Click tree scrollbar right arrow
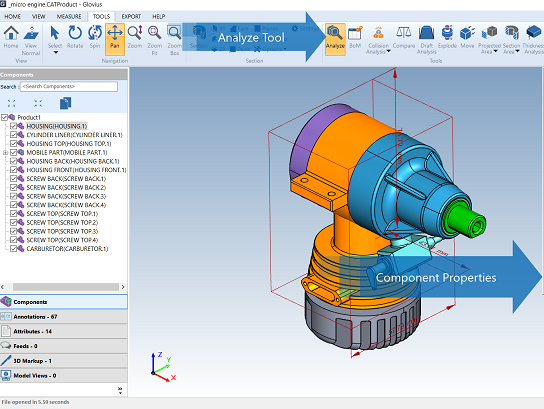 coord(123,287)
